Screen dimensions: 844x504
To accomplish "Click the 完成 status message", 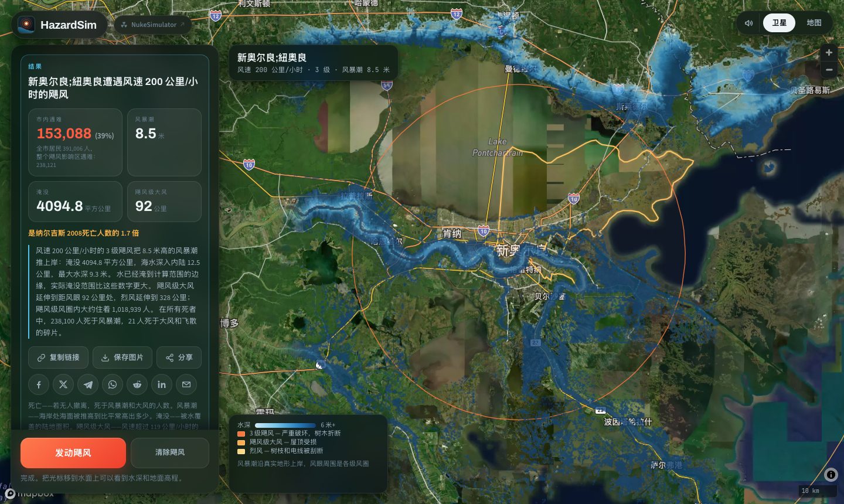I will [102, 478].
